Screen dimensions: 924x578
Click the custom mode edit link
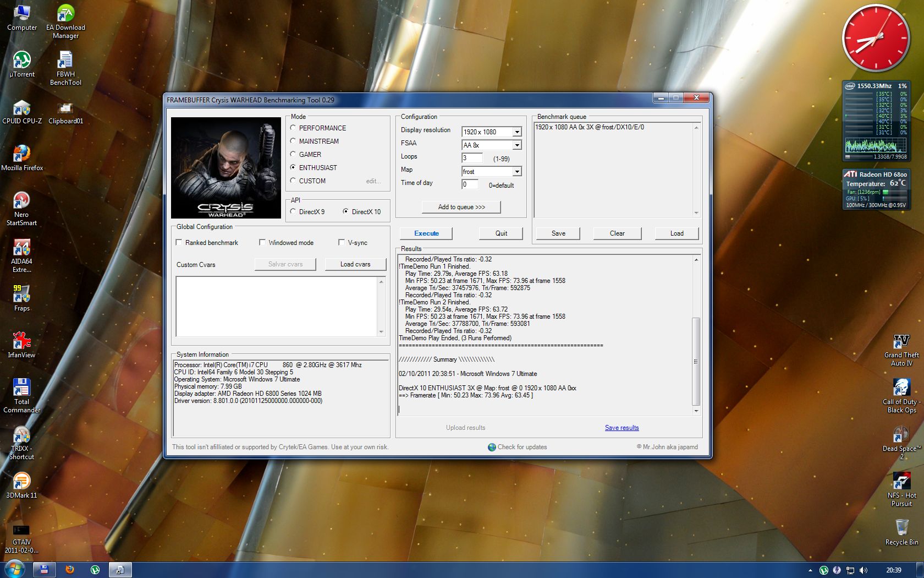point(373,181)
